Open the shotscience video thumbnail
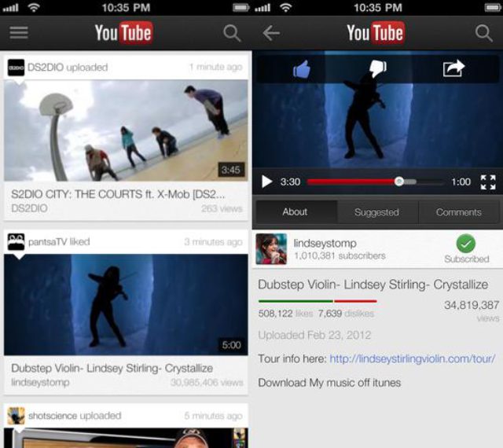Image resolution: width=503 pixels, height=448 pixels. pyautogui.click(x=126, y=438)
